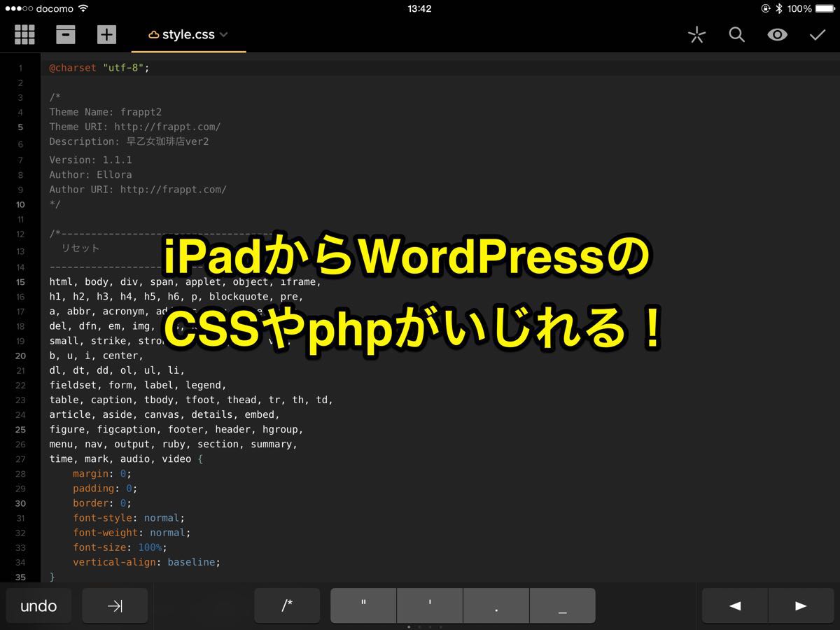The image size is (840, 630).
Task: Move cursor left with arrow key
Action: (x=735, y=605)
